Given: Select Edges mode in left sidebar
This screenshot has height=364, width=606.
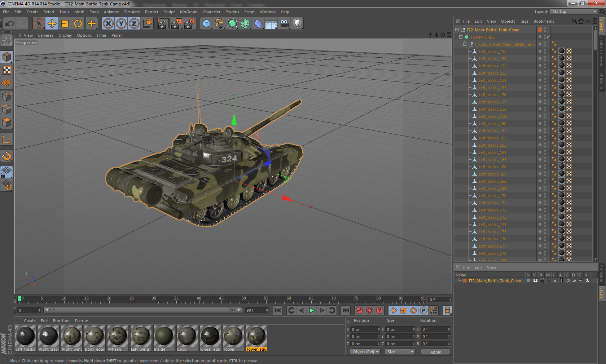Looking at the screenshot, I should [7, 110].
